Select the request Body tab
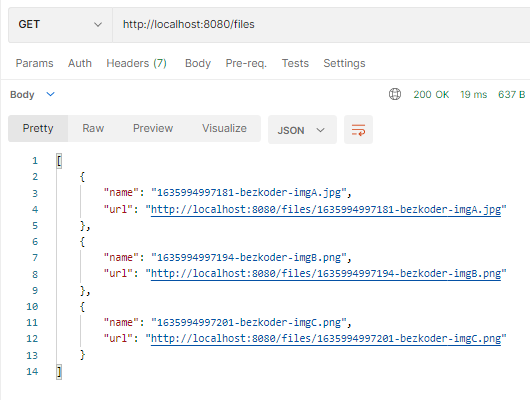The image size is (530, 400). pos(198,63)
